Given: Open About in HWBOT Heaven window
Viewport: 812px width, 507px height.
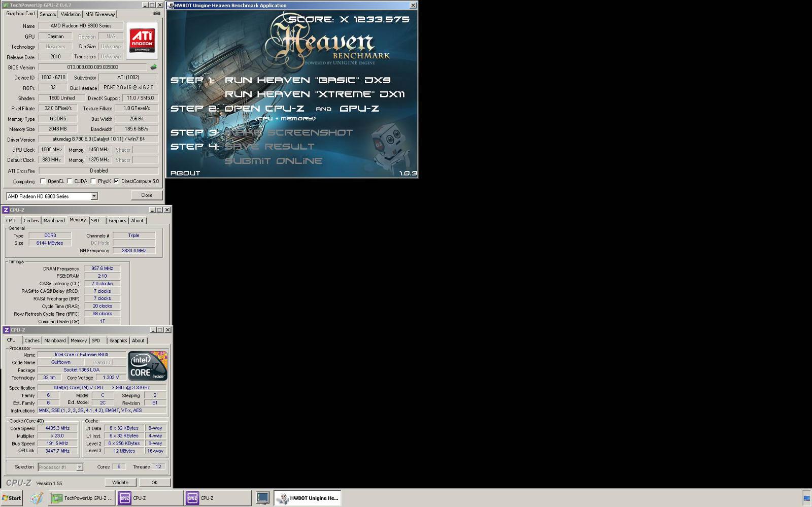Looking at the screenshot, I should (x=185, y=173).
